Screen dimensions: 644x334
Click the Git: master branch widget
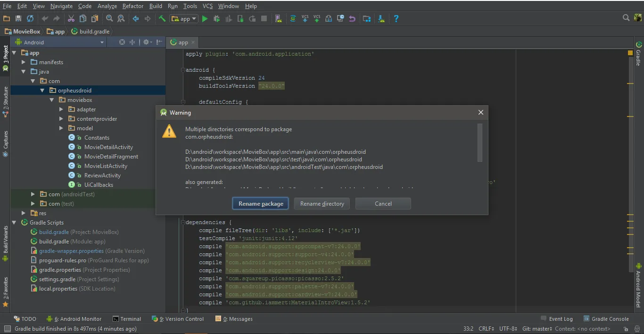click(537, 329)
